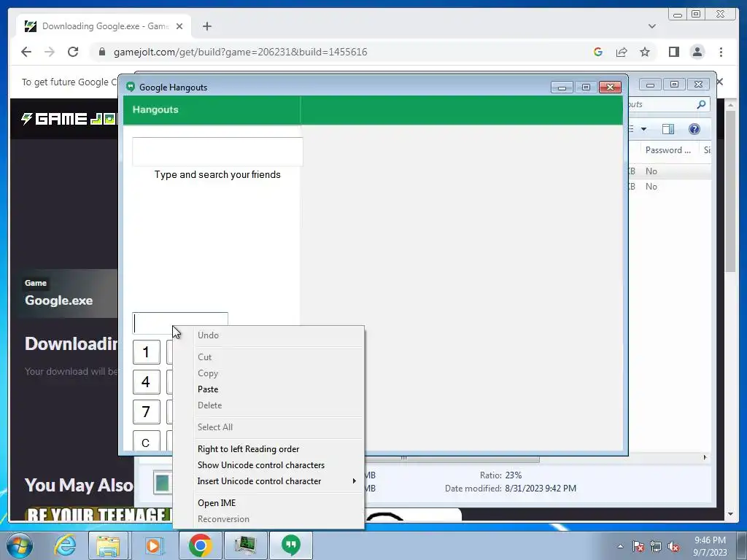Image resolution: width=747 pixels, height=560 pixels.
Task: Click the green Hangouts taskbar icon
Action: coord(291,545)
